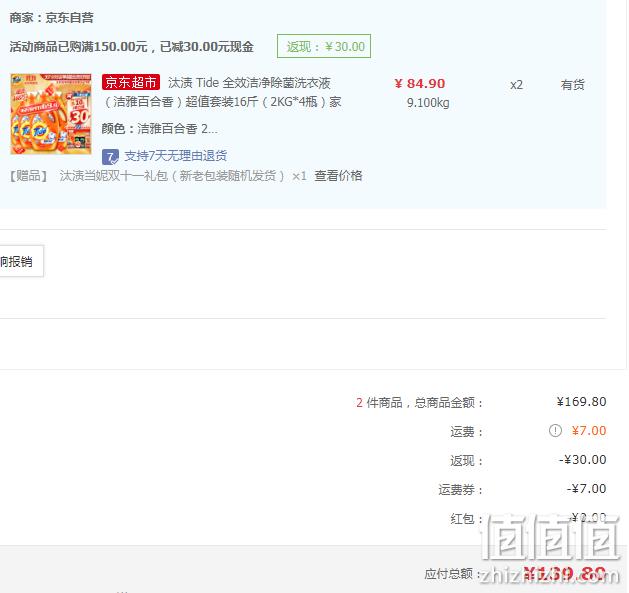
Task: Click 查看价格 for the gift item
Action: click(x=338, y=176)
